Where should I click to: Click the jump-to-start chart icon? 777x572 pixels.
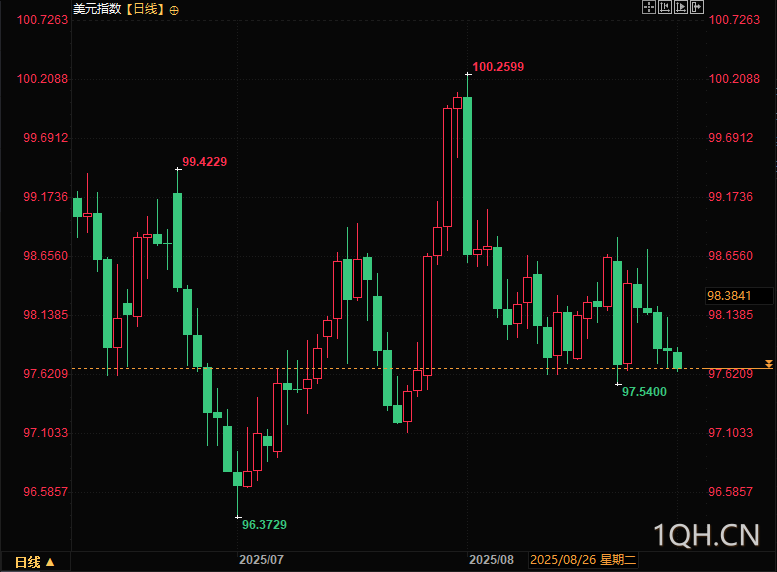point(665,7)
